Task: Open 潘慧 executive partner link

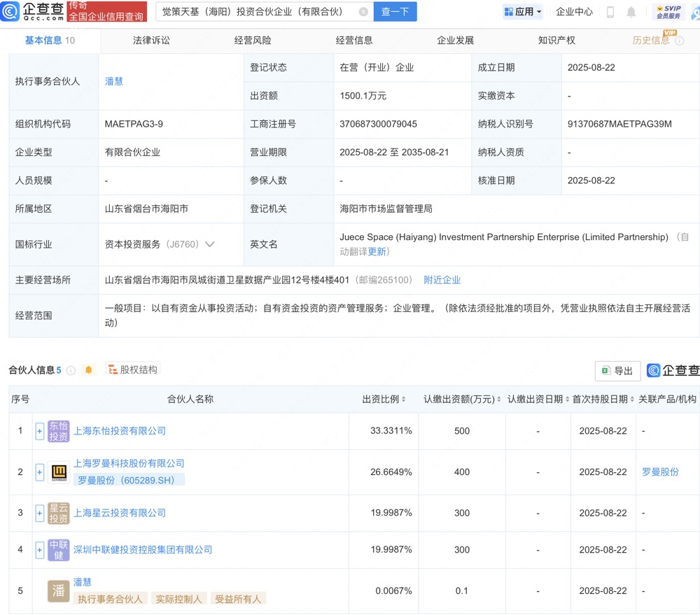Action: [x=114, y=82]
